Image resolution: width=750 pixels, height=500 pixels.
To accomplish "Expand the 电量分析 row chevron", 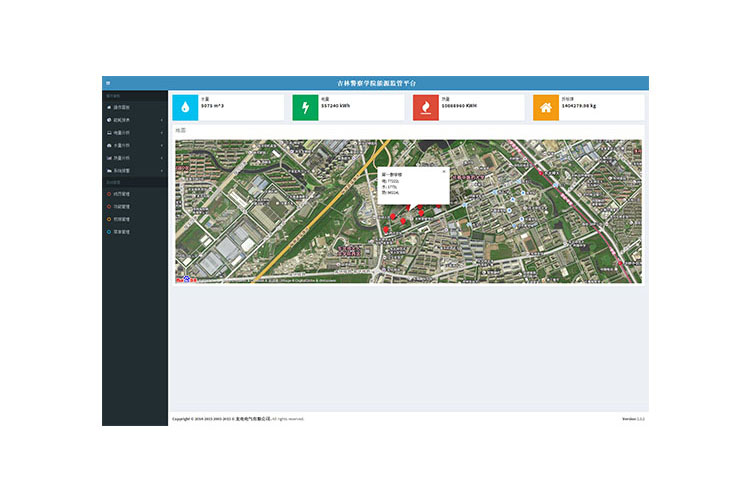I will click(x=162, y=133).
